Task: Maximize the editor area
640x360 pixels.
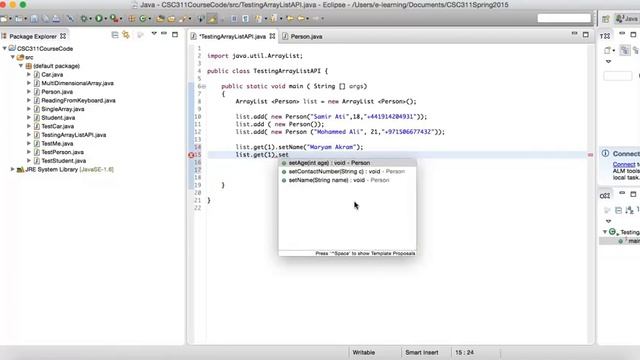Action: pos(586,35)
